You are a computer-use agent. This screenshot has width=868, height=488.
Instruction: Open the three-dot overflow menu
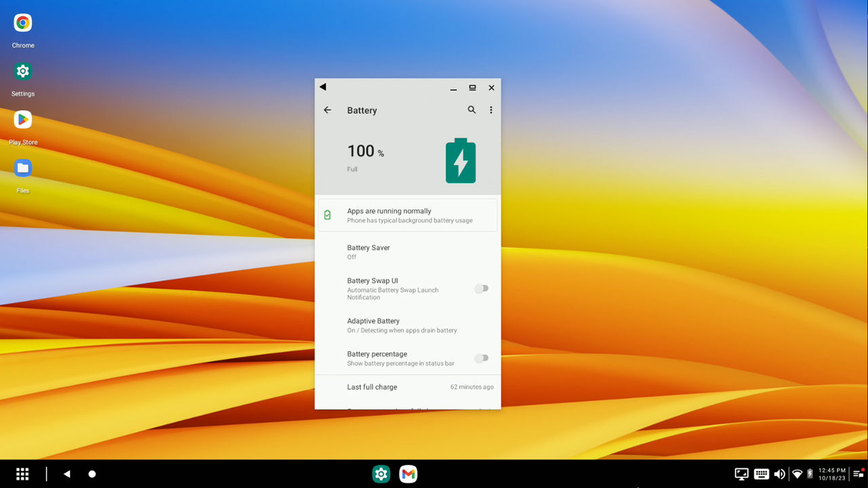pos(491,110)
